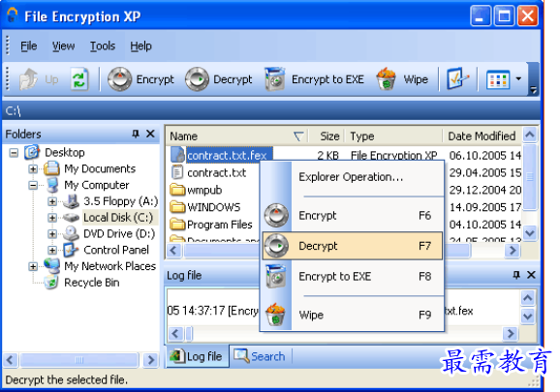The width and height of the screenshot is (560, 392).
Task: Sort by the Name column header
Action: coord(237,136)
